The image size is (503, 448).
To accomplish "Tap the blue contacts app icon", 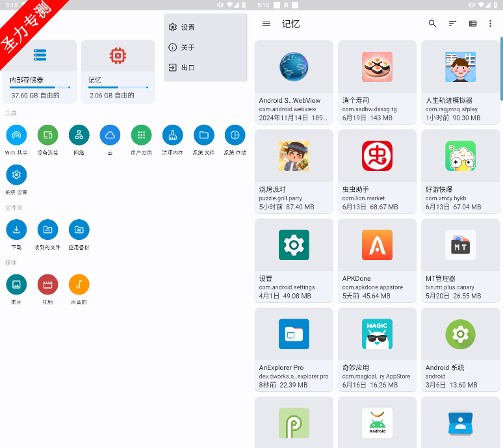I will pyautogui.click(x=460, y=423).
